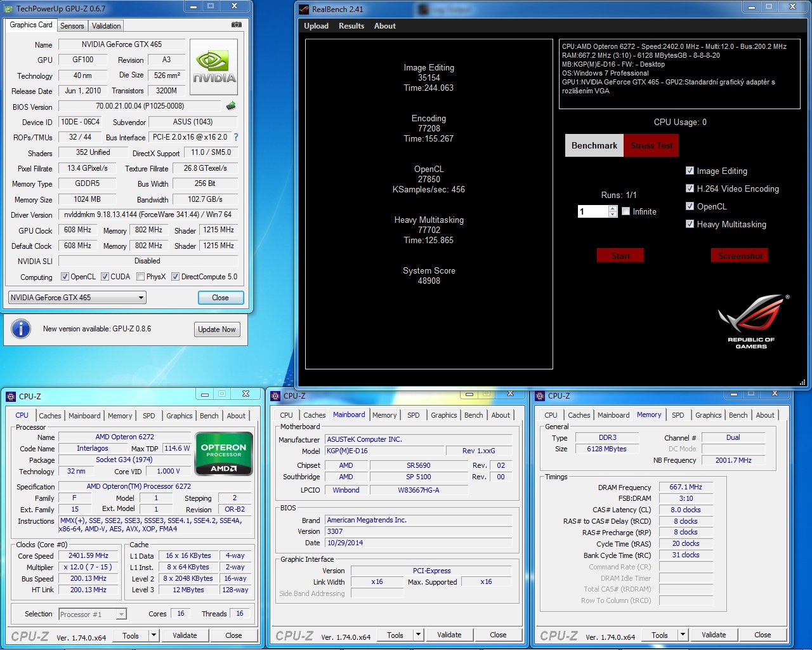The image size is (812, 650).
Task: Uncheck Heavy Multitasking test
Action: [x=690, y=224]
